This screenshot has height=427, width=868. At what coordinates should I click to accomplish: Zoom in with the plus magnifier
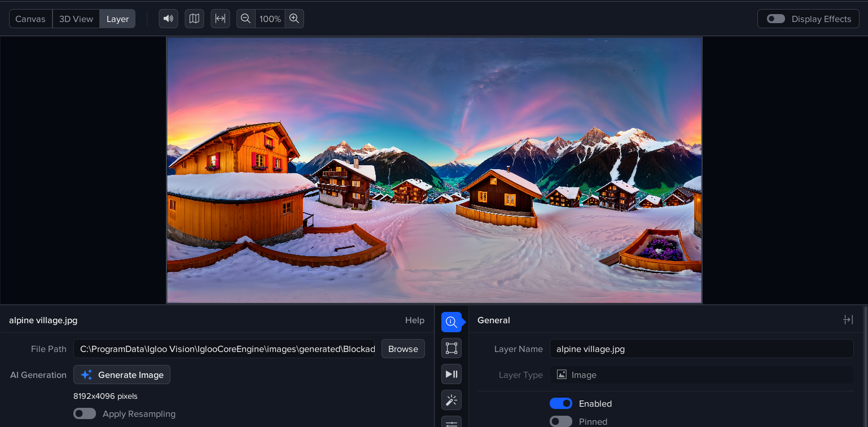click(294, 19)
